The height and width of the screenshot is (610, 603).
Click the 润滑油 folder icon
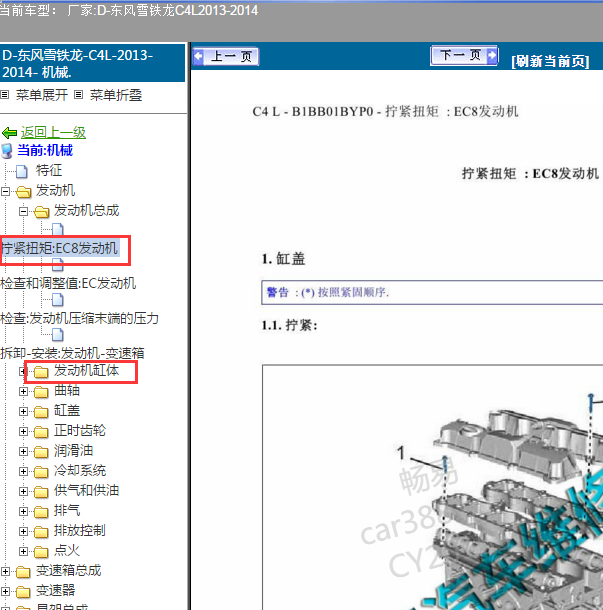tap(41, 452)
